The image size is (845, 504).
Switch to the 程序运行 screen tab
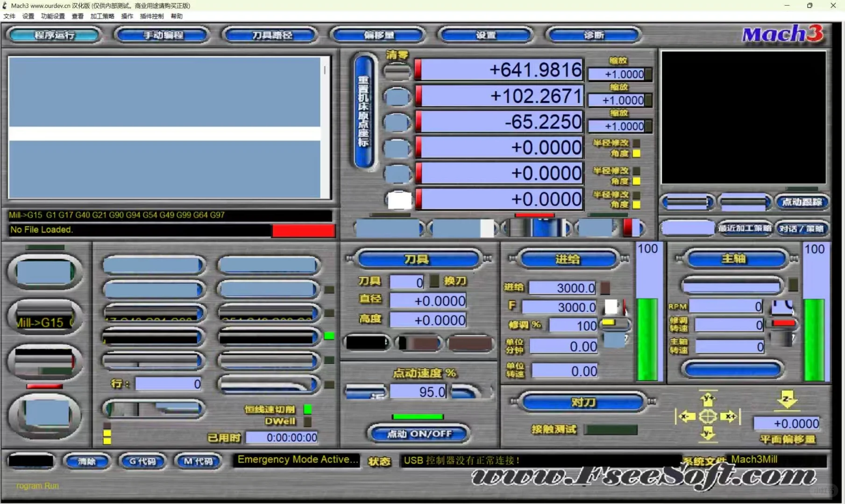pos(55,35)
